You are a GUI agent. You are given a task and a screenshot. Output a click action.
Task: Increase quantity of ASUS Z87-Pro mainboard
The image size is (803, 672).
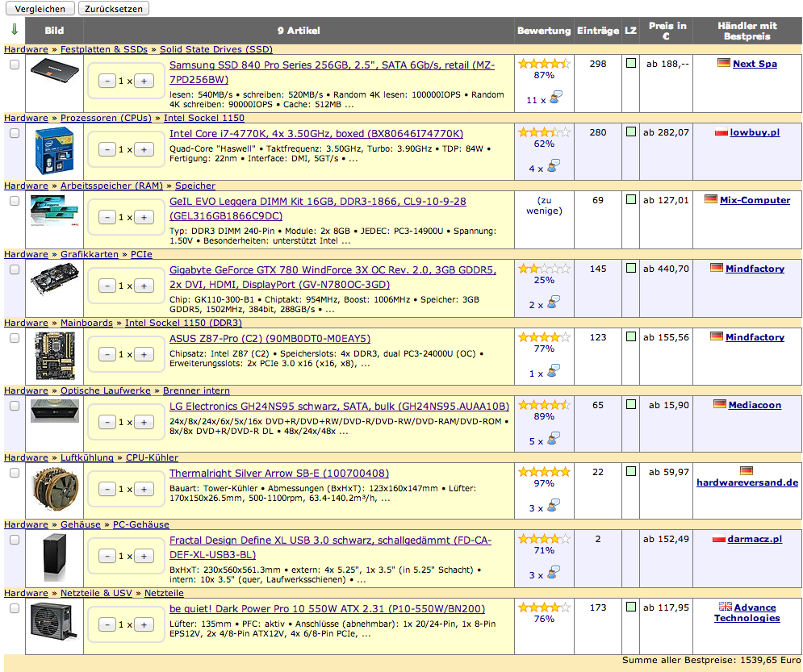(x=144, y=355)
